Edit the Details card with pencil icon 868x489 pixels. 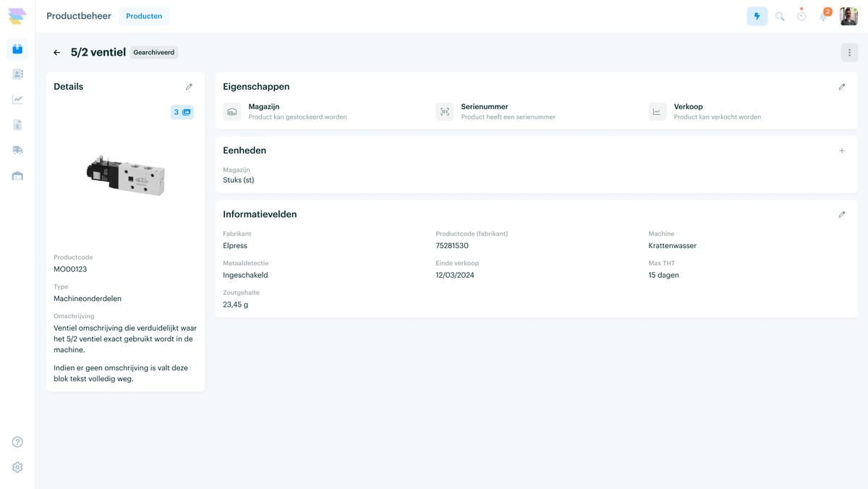[190, 87]
